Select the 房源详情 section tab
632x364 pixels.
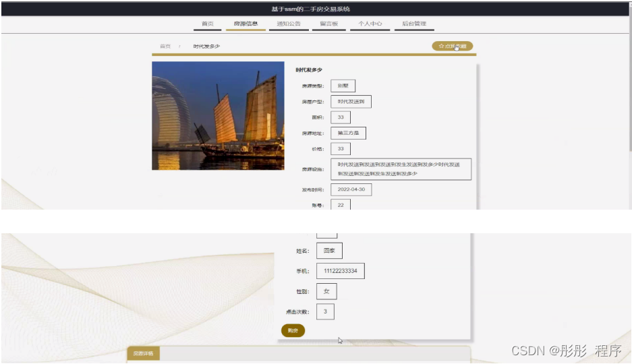point(144,353)
